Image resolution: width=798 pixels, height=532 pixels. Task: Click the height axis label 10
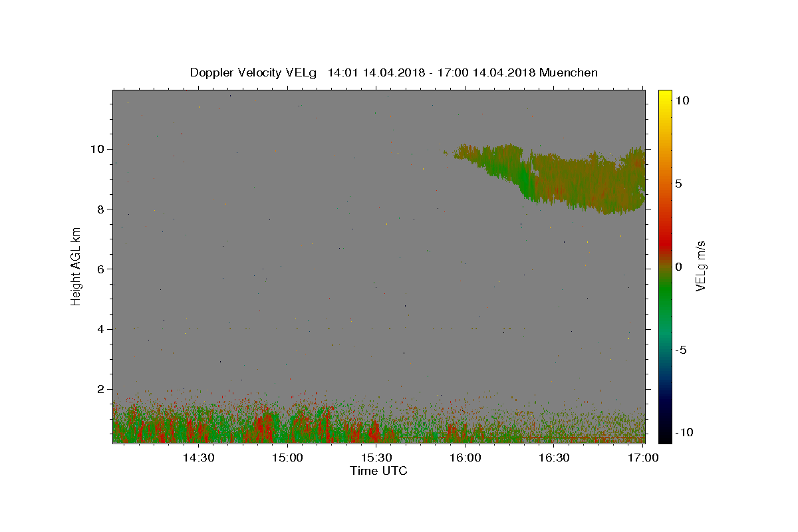[98, 149]
